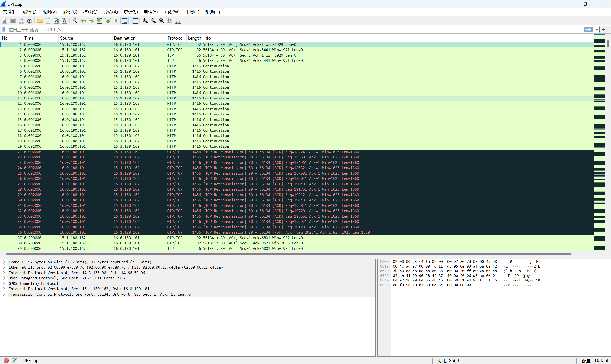Click the 配置: Default profile label

[x=596, y=361]
